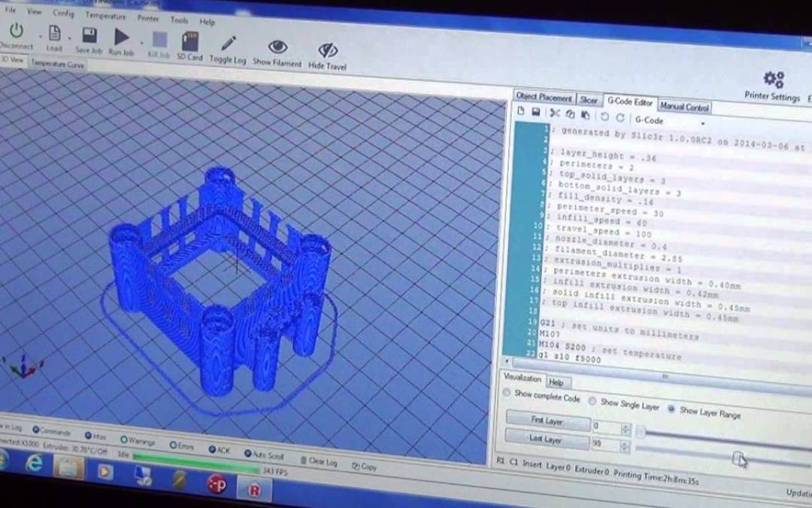Open File Explorer folder on taskbar

coord(68,467)
